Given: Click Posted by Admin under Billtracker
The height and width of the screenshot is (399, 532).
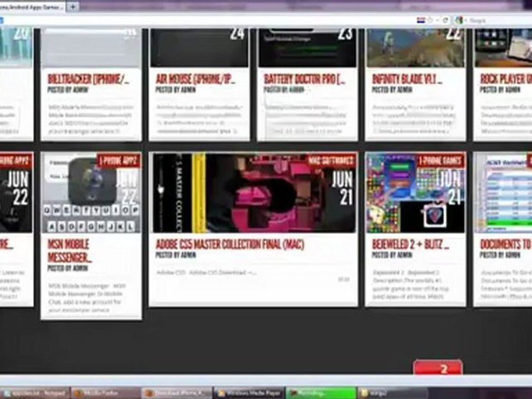Looking at the screenshot, I should [68, 90].
